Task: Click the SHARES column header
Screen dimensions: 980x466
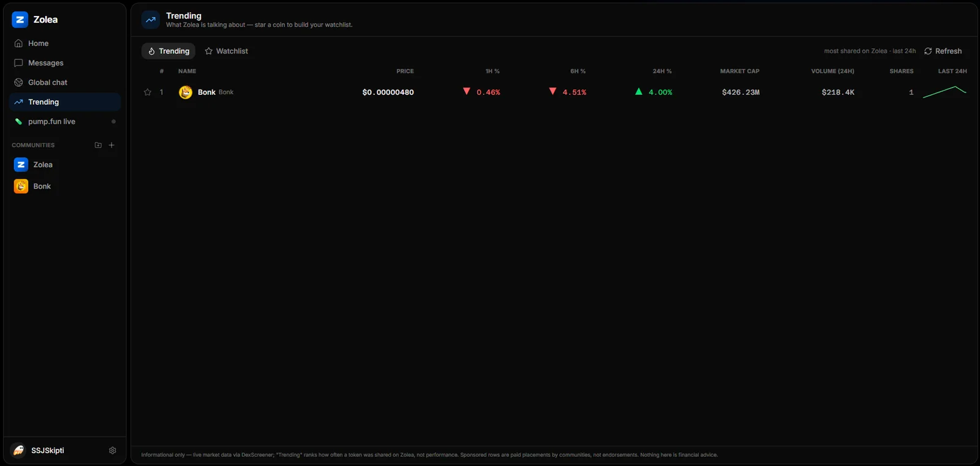Action: pyautogui.click(x=902, y=72)
